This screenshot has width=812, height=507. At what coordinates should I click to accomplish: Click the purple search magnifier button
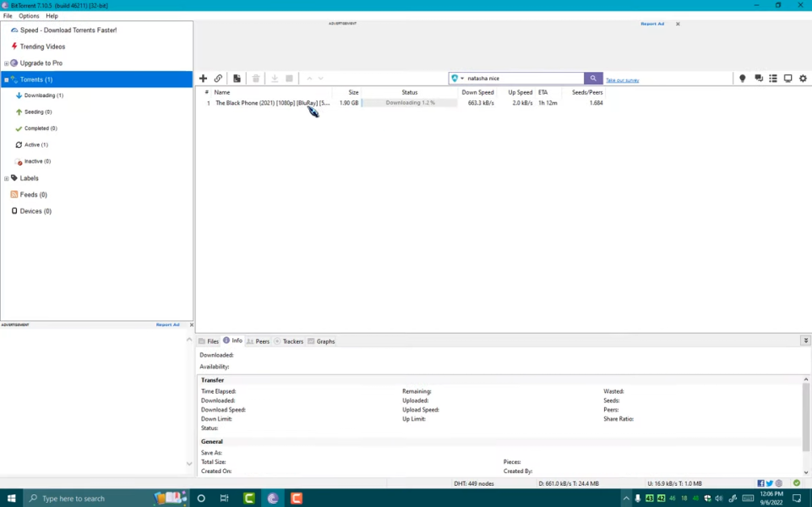593,79
